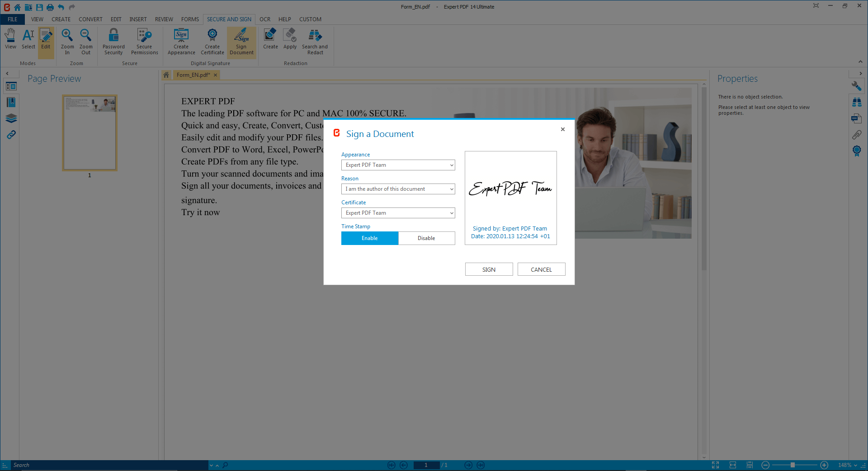Open the Appearance dropdown
The image size is (868, 471).
[x=398, y=165]
